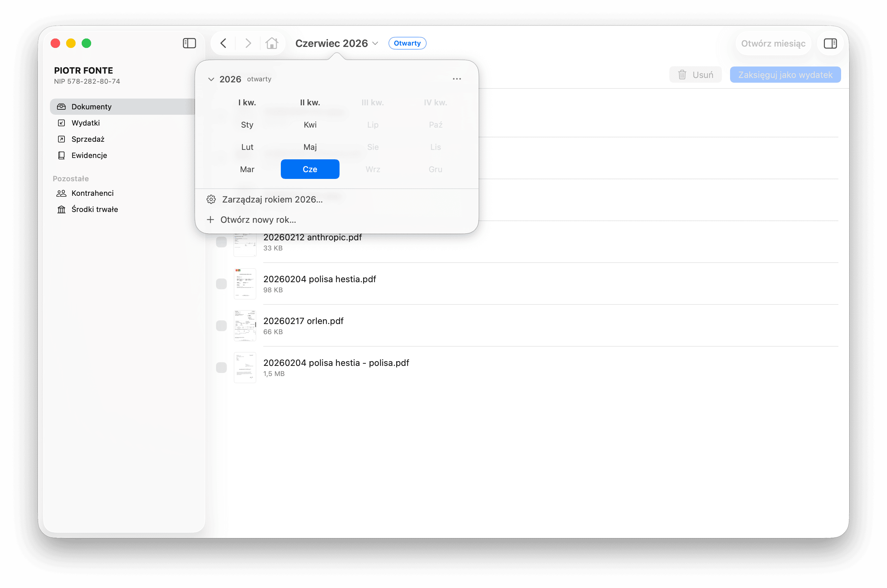Click the Dokumenty tray icon
The height and width of the screenshot is (588, 887).
pos(61,107)
